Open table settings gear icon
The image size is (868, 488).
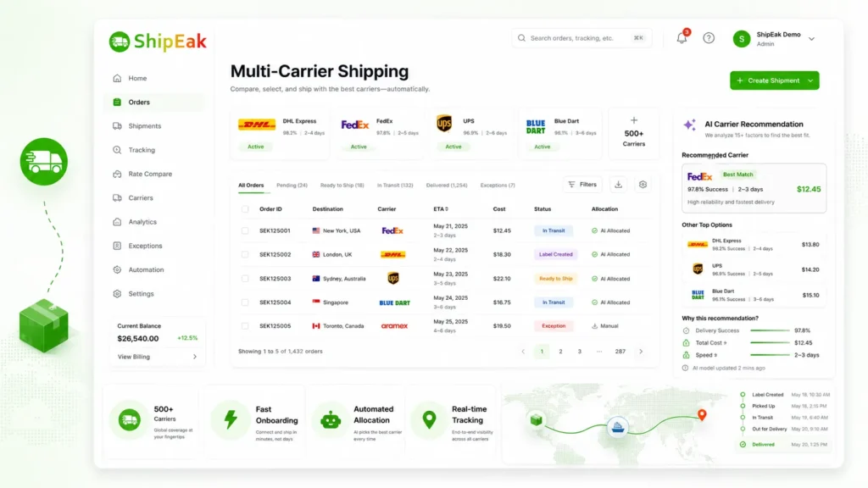(643, 184)
